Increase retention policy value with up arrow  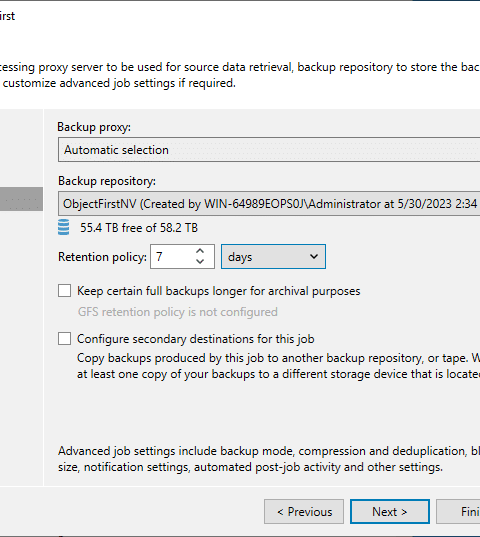200,251
